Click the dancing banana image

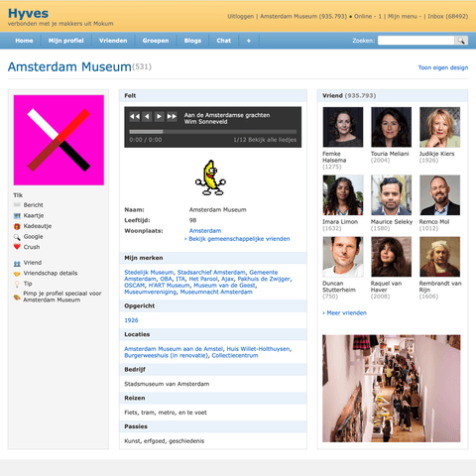point(210,178)
